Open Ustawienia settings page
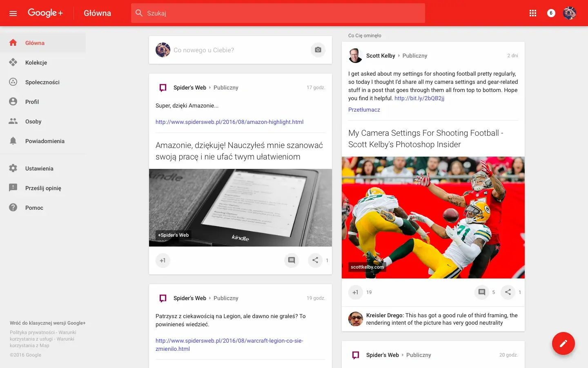588x368 pixels. [x=39, y=168]
